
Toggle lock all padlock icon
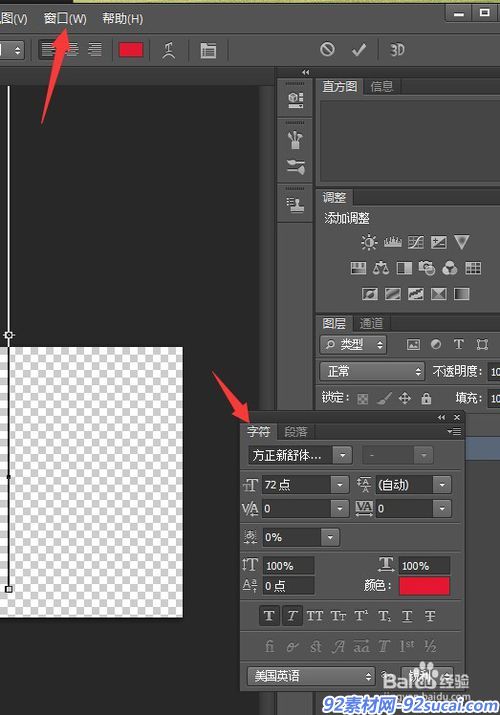point(426,399)
